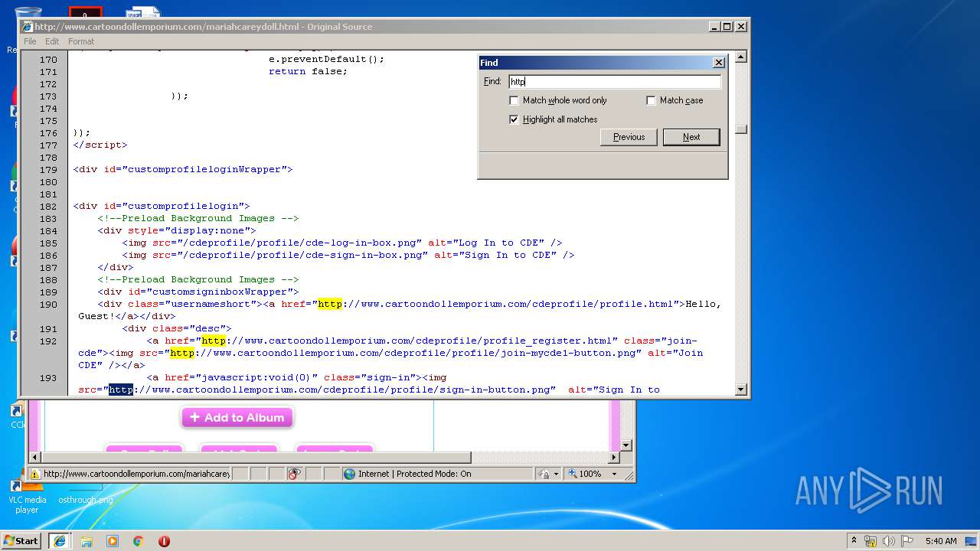Click the browser horizontal scrollbar left arrow
This screenshot has width=980, height=551.
tap(35, 458)
